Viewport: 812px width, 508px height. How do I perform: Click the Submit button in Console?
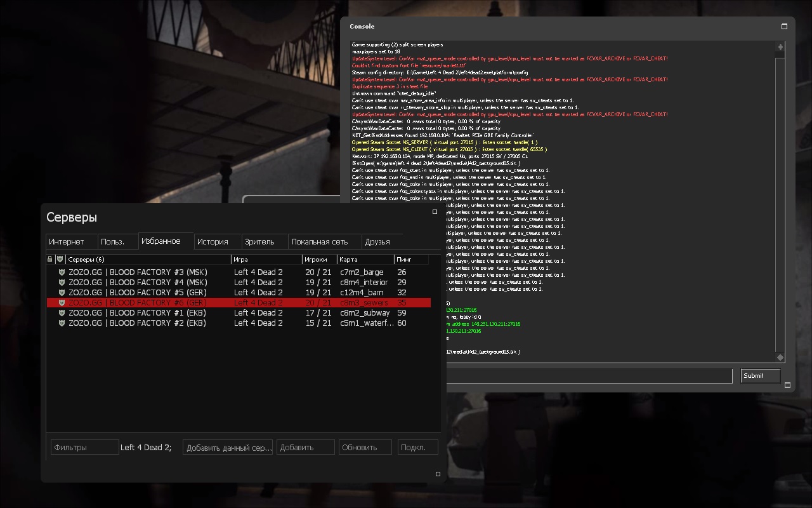(761, 376)
